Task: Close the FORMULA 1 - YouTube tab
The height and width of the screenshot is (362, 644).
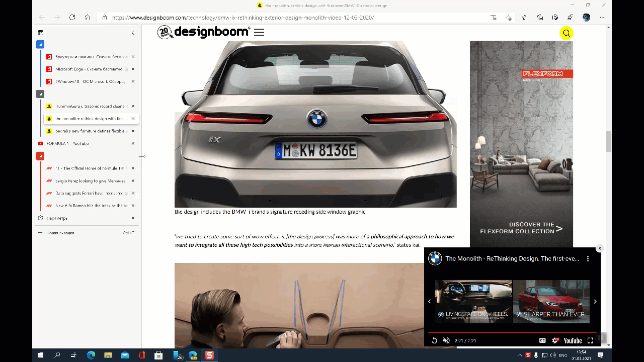Action: pos(133,143)
